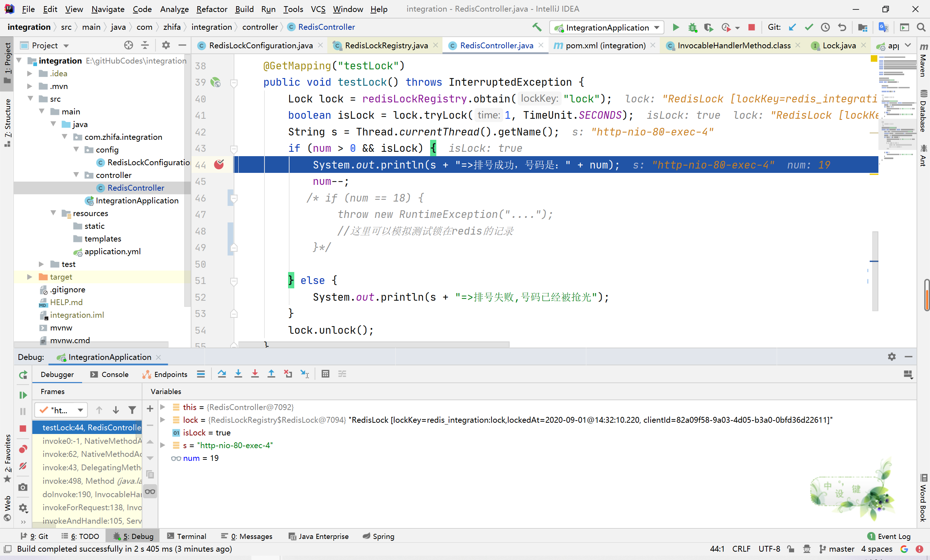Toggle the breakpoint on line 44
The width and height of the screenshot is (930, 560).
(219, 165)
